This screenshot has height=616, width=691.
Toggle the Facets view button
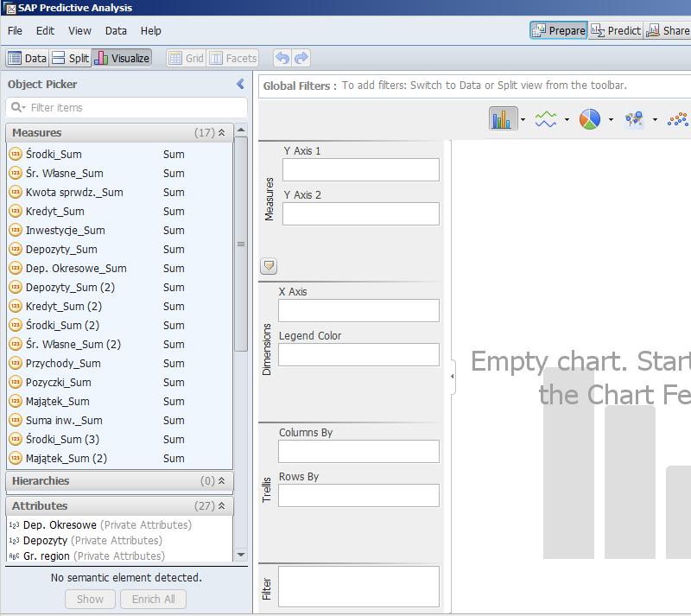coord(232,58)
